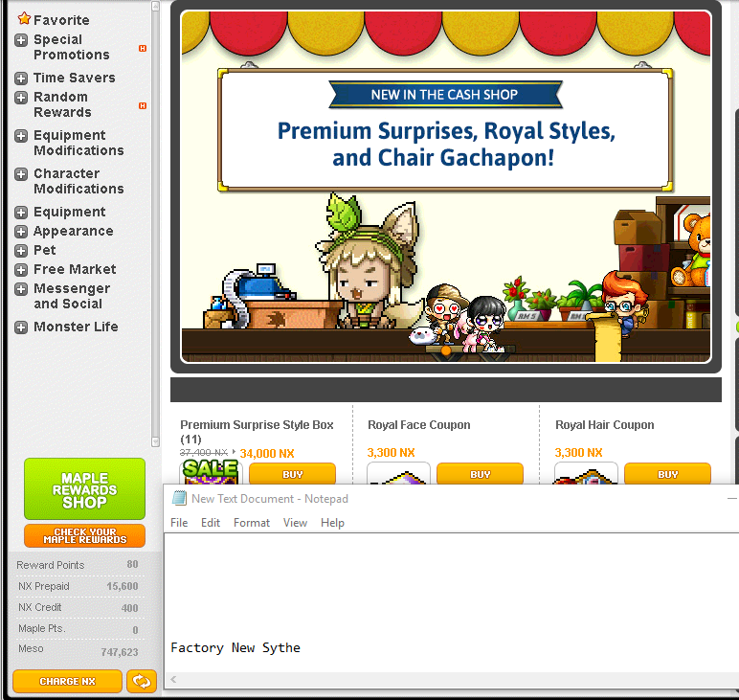Open Notepad Help menu
The image size is (739, 700).
coord(332,523)
